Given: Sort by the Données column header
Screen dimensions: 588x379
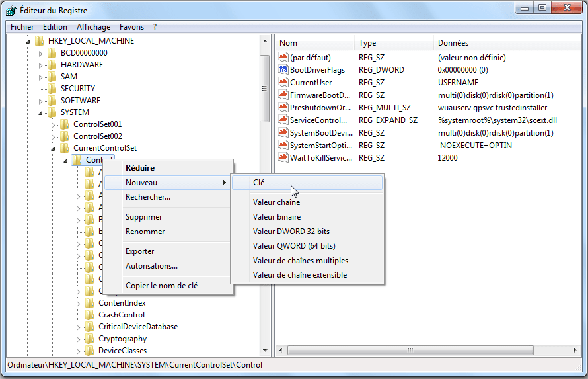Looking at the screenshot, I should 508,43.
